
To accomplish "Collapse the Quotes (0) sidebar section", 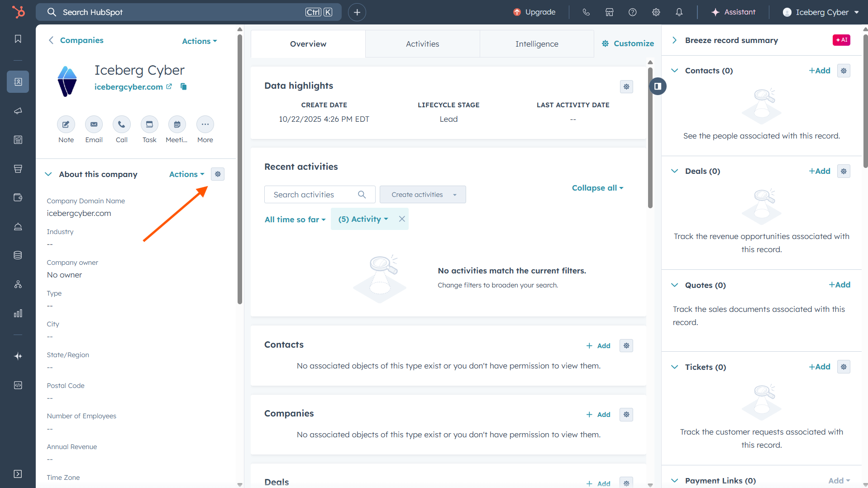I will coord(675,285).
